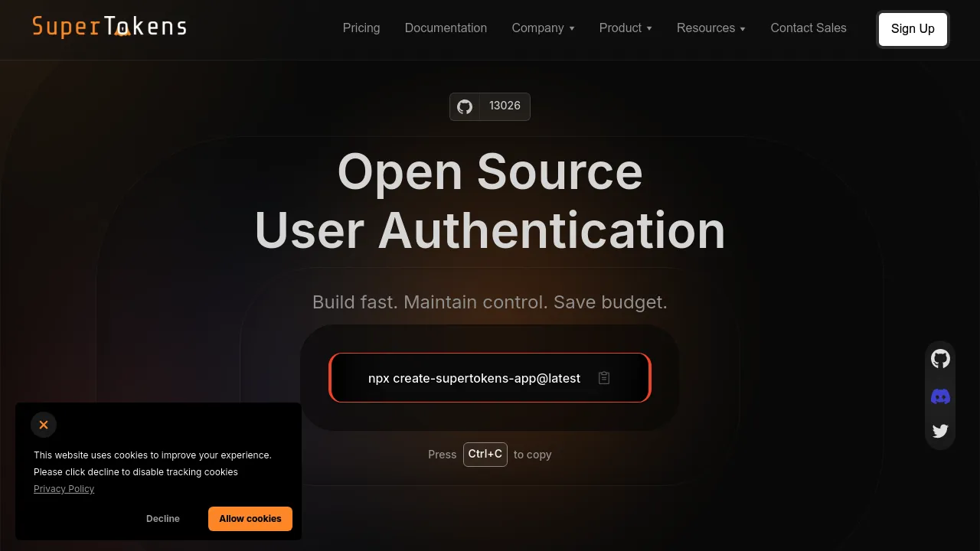Click the Ctrl+C keyboard hint

click(x=485, y=454)
